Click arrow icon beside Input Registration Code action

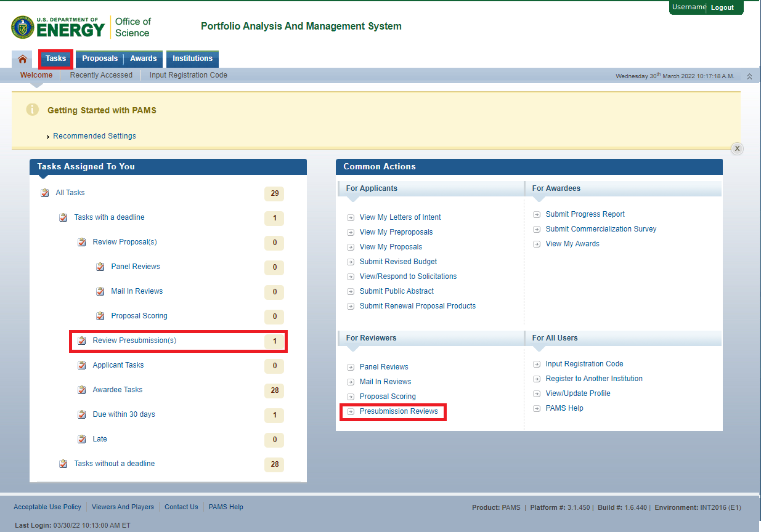pos(537,364)
